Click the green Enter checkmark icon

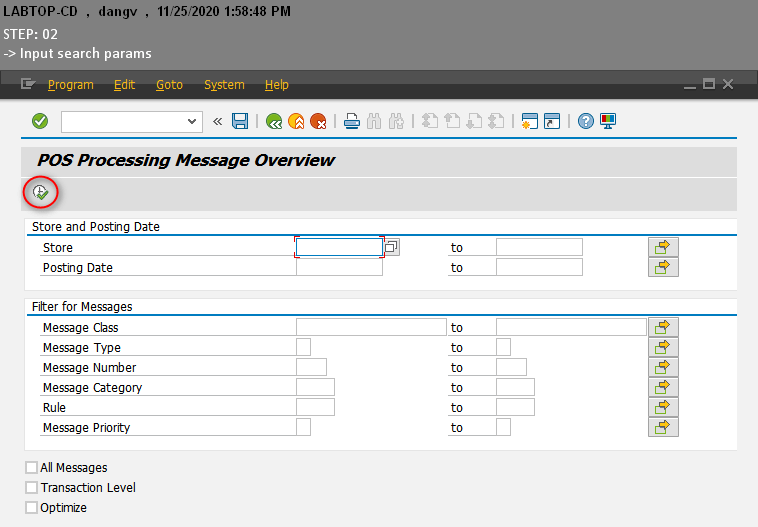40,121
